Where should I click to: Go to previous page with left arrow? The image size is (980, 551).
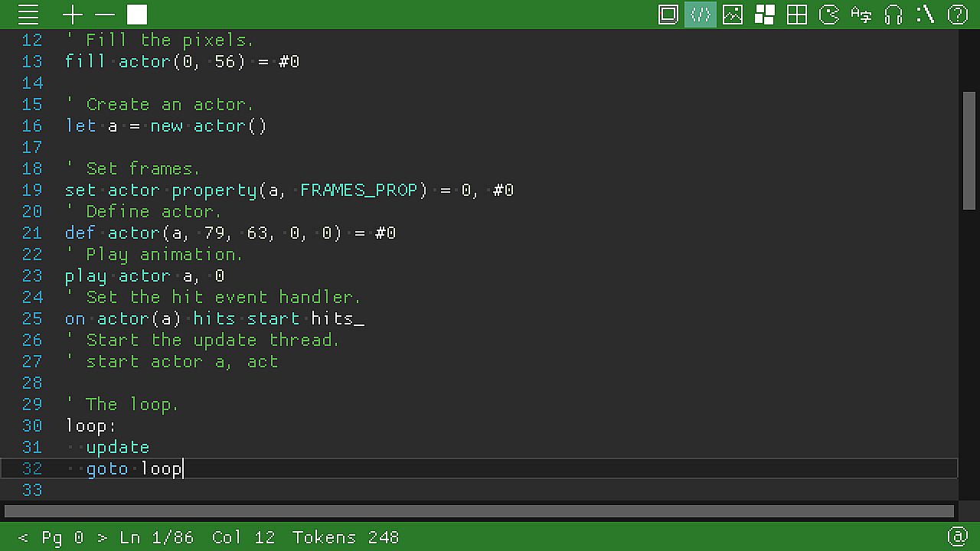(23, 537)
